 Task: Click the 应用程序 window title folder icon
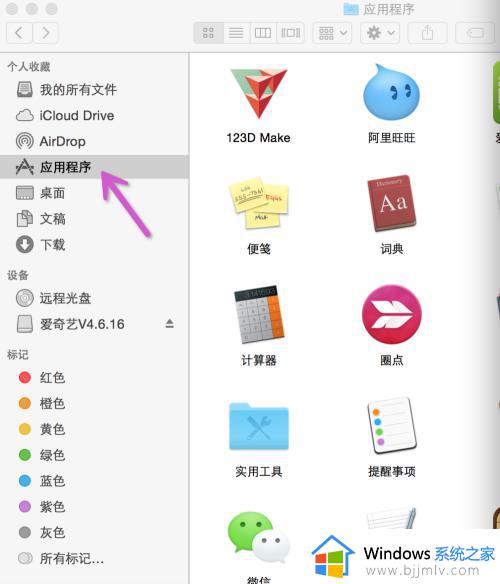pyautogui.click(x=351, y=9)
